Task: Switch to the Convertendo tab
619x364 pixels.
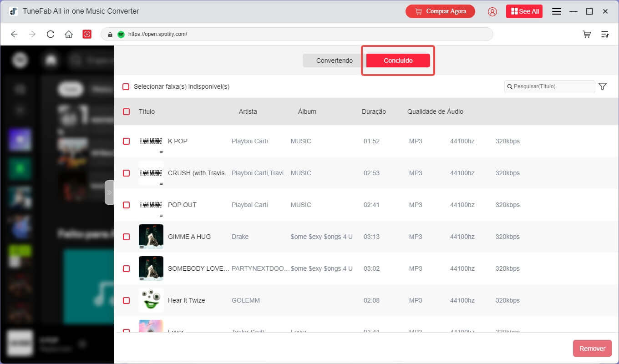Action: click(x=335, y=61)
